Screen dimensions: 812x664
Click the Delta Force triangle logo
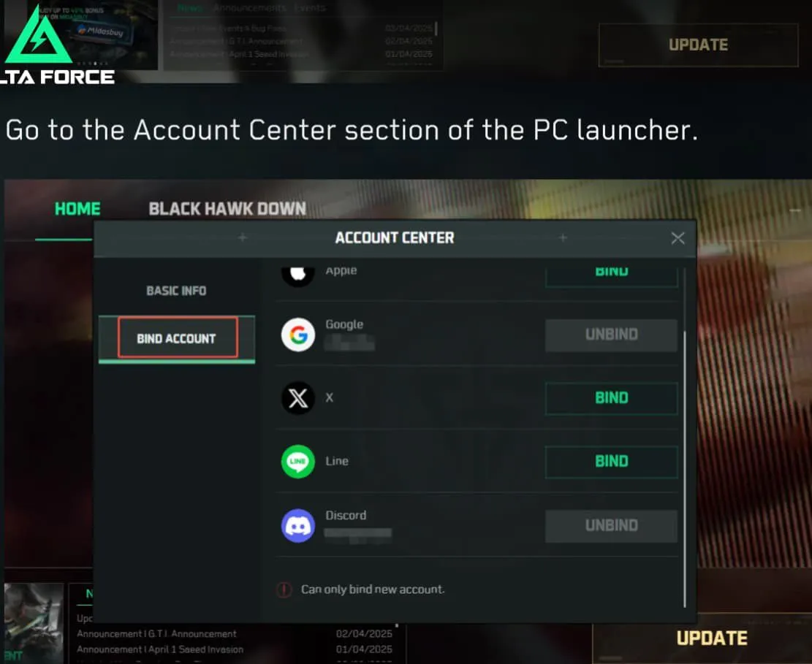pos(38,35)
